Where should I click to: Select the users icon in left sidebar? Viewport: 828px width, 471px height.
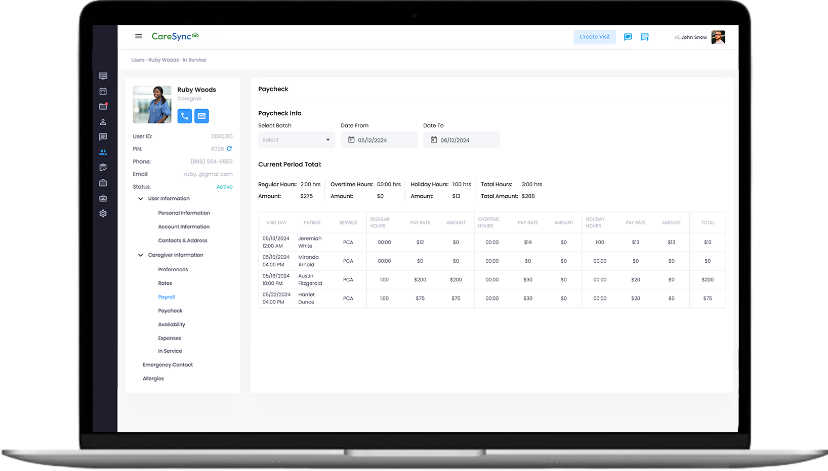click(x=103, y=152)
